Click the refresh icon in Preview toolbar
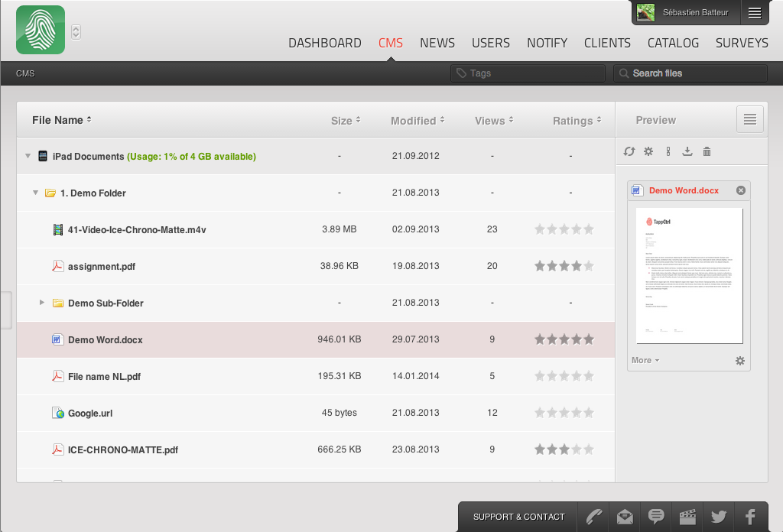Screen dimensions: 783x532 (x=629, y=151)
